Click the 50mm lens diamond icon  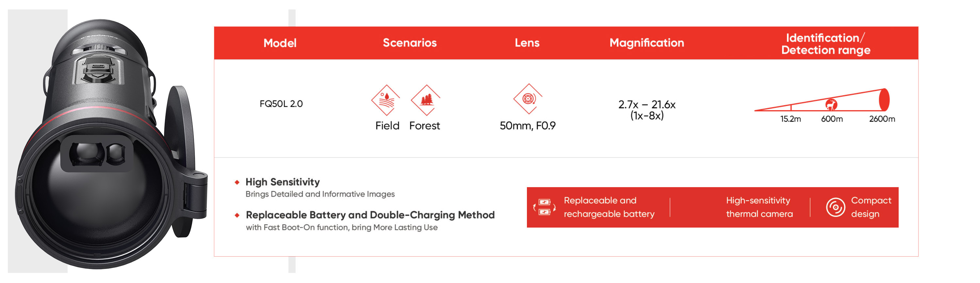click(528, 99)
